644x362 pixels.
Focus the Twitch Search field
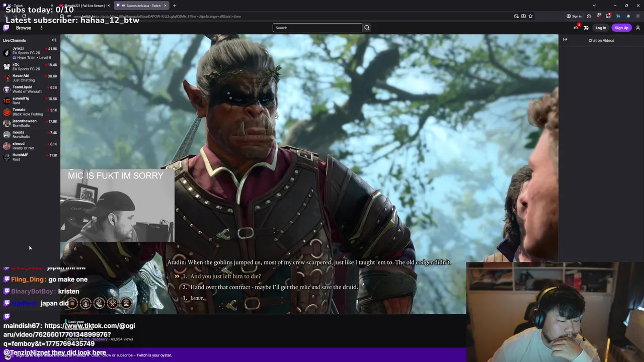[317, 28]
